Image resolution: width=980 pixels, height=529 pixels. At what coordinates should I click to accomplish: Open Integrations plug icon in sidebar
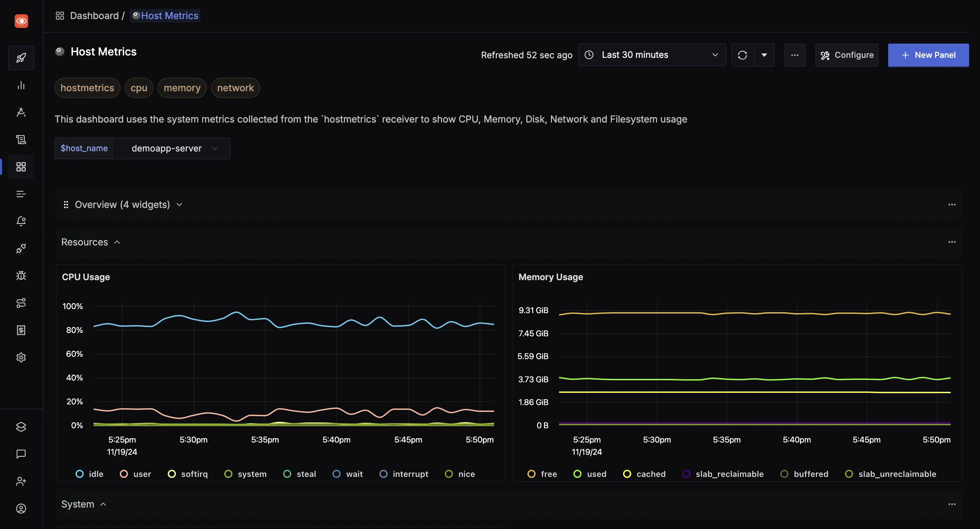click(21, 249)
